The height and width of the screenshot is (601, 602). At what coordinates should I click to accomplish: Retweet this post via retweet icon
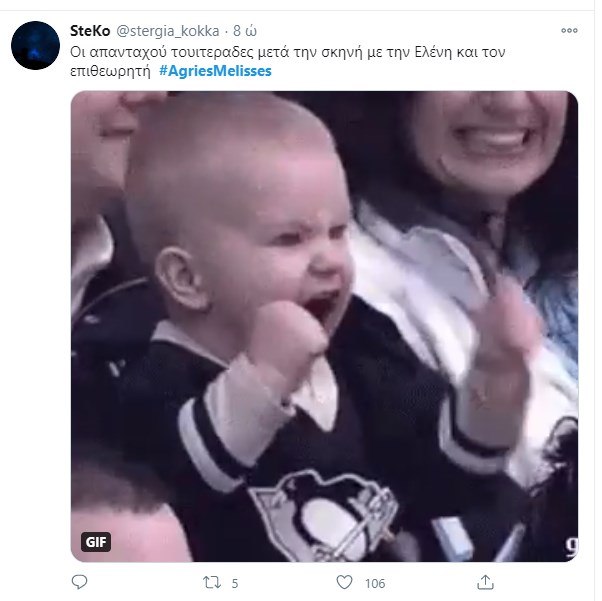coord(212,583)
